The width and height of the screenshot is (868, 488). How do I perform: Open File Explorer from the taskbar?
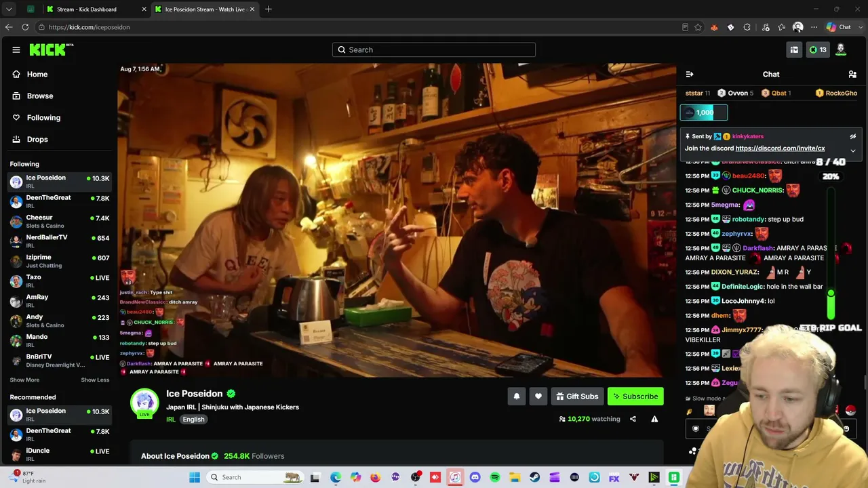pos(515,477)
